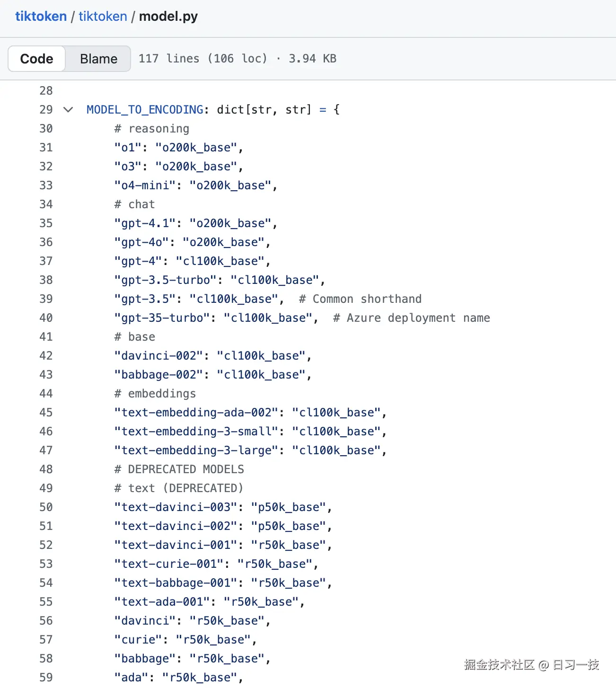Select line number 29
This screenshot has height=688, width=616.
click(46, 109)
